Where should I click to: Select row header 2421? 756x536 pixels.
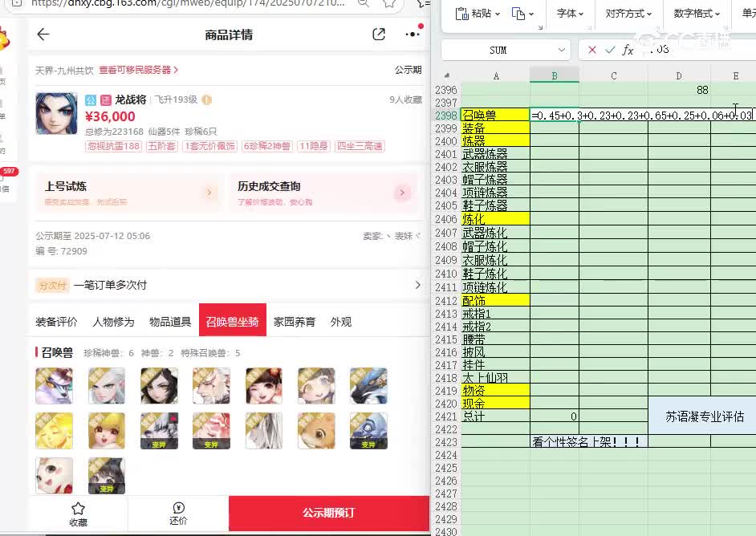446,416
